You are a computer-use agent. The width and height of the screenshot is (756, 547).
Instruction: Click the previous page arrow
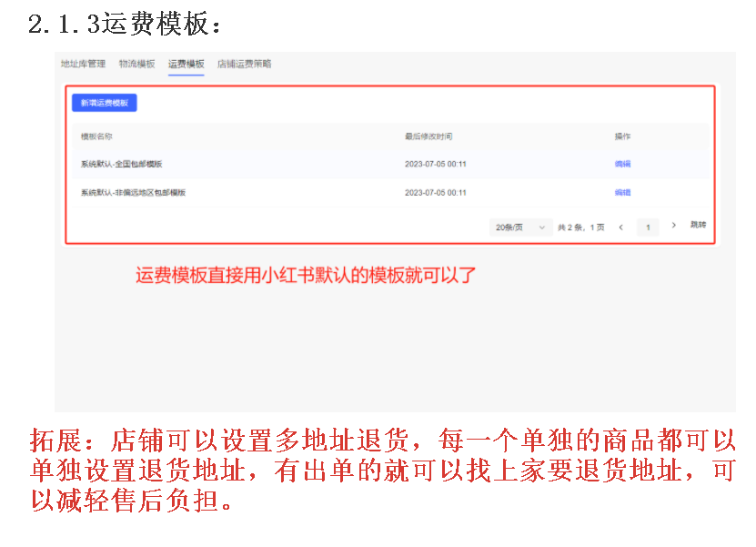pyautogui.click(x=620, y=227)
